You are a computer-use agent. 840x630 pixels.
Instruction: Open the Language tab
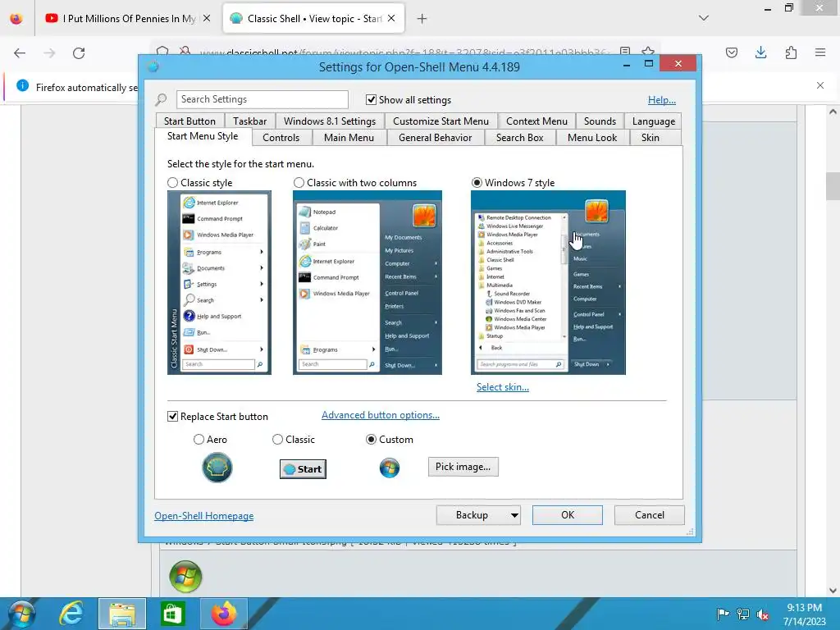pyautogui.click(x=654, y=121)
